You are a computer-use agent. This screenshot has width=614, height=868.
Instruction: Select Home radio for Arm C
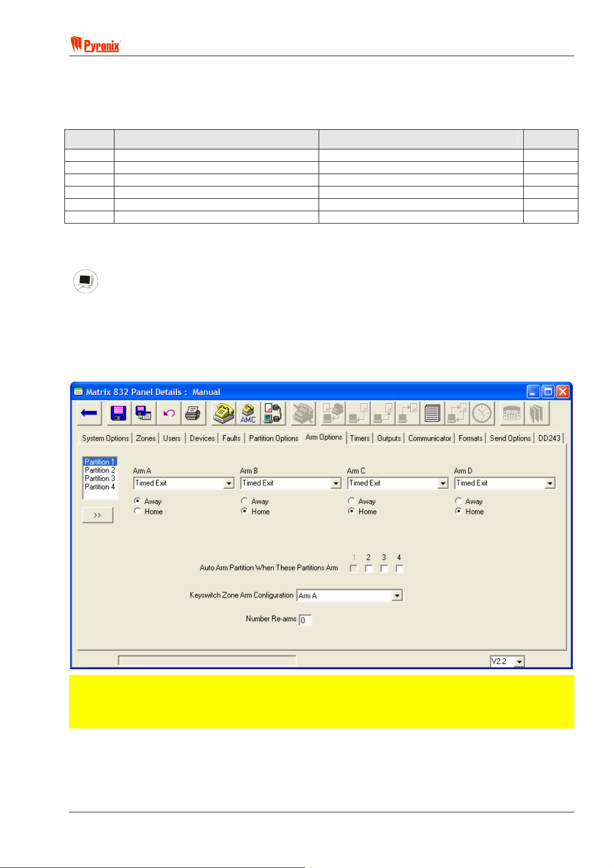coord(351,511)
